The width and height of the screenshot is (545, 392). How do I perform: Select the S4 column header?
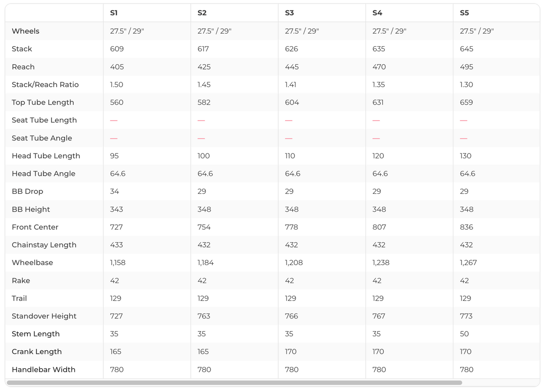pos(377,13)
